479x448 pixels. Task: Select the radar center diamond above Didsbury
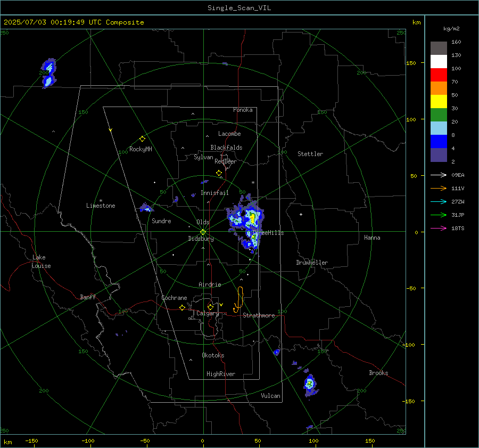[203, 232]
